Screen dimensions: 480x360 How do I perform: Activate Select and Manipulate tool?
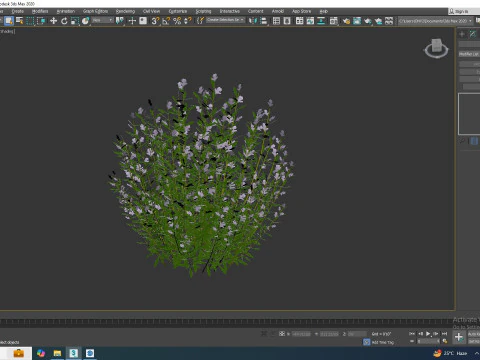(132, 21)
